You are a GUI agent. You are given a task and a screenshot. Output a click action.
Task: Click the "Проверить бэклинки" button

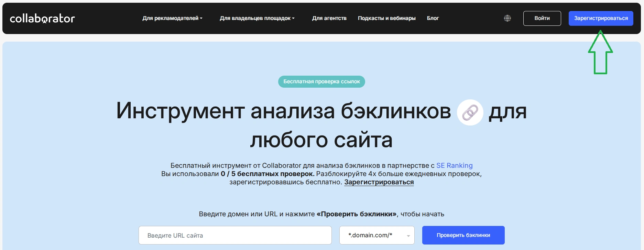coord(463,235)
